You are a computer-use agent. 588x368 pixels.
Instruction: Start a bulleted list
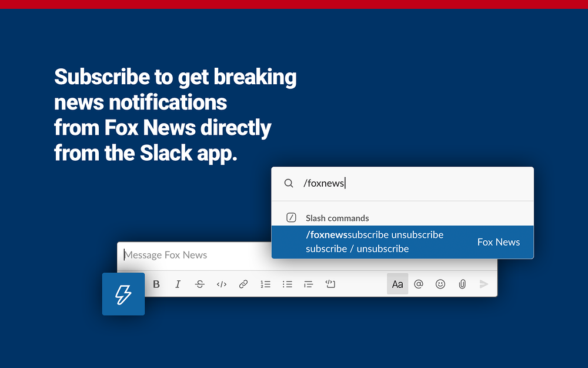point(288,284)
